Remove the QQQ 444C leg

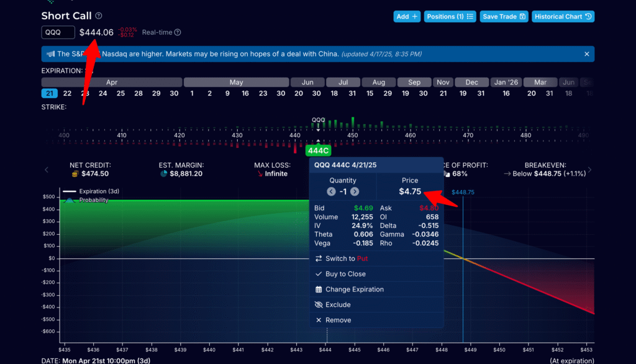[x=376, y=320]
